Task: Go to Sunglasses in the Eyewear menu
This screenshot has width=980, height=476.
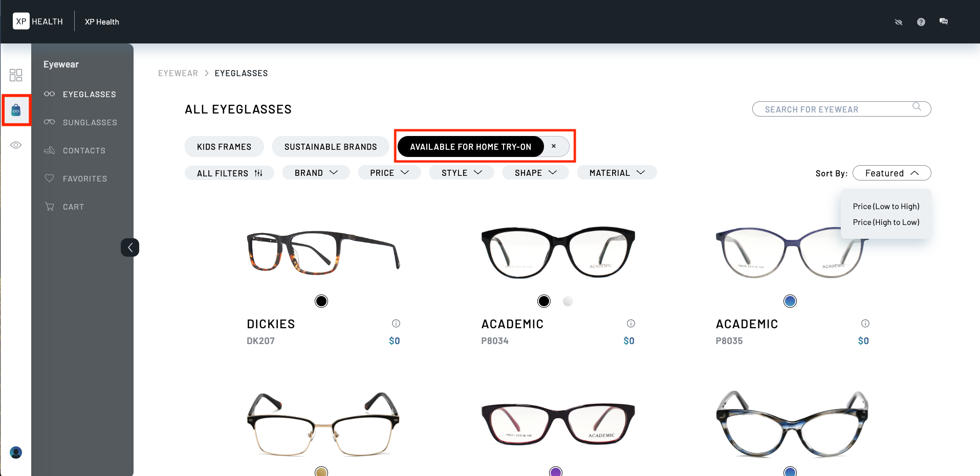Action: click(90, 123)
